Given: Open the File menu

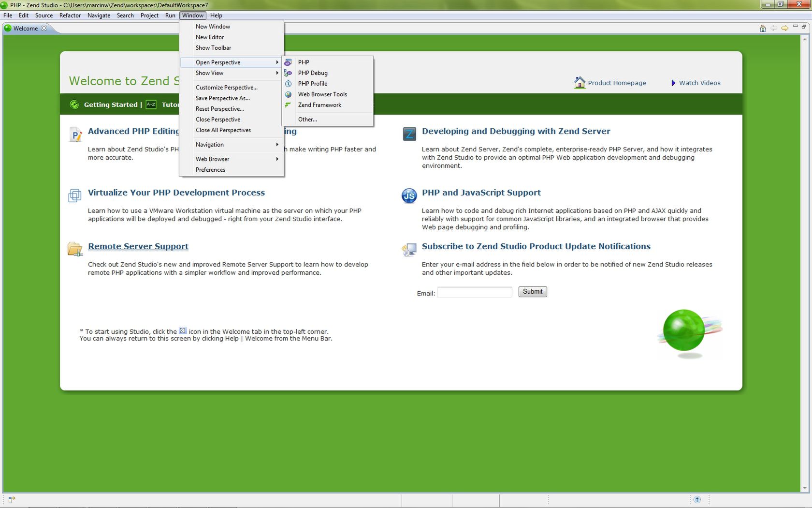Looking at the screenshot, I should pyautogui.click(x=8, y=15).
